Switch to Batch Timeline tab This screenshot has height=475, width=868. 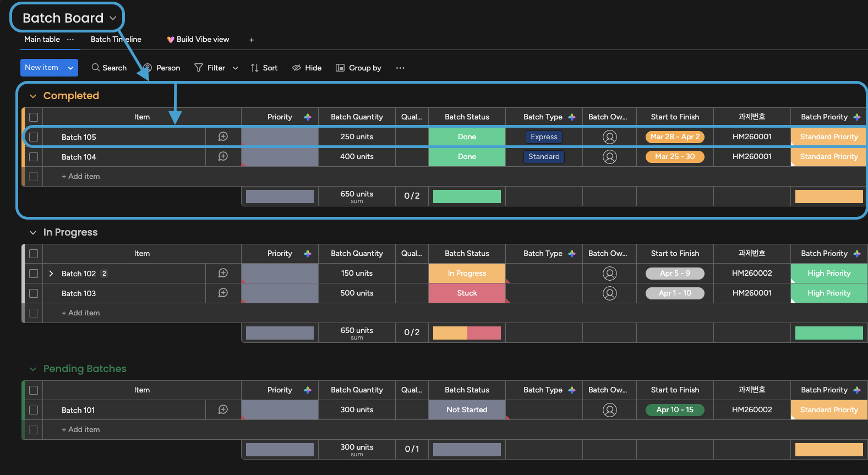coord(116,40)
